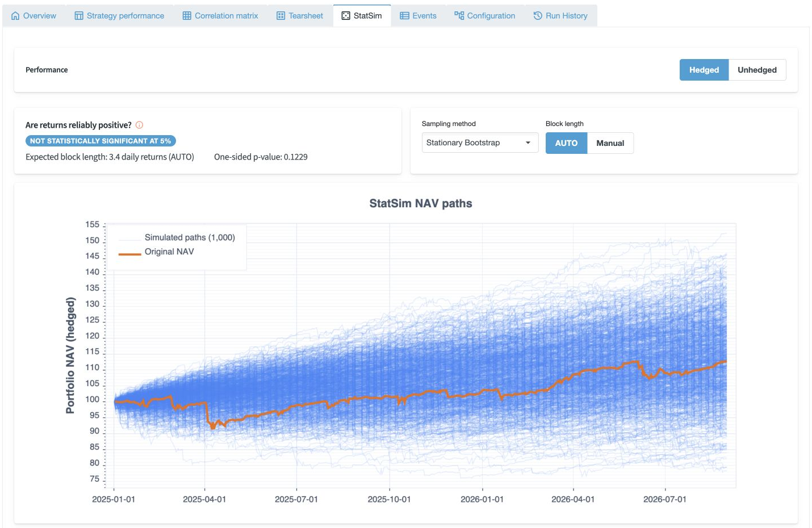Click the 'StatSim NAV paths' chart title
This screenshot has height=528, width=812.
pyautogui.click(x=421, y=203)
